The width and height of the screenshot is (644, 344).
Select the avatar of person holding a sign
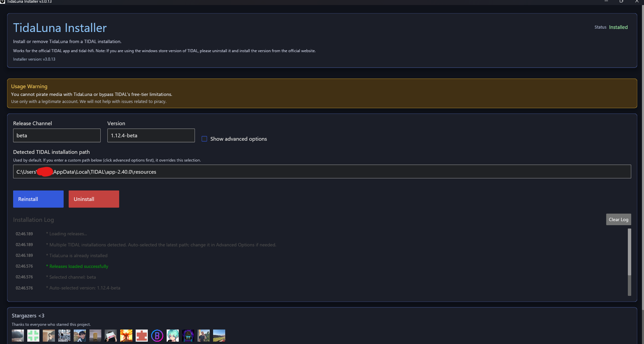111,335
